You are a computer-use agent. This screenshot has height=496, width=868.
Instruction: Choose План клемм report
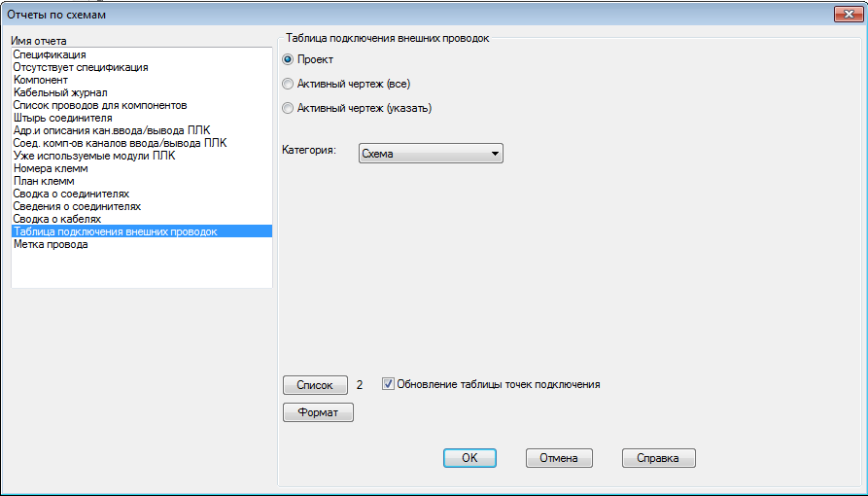click(x=44, y=181)
